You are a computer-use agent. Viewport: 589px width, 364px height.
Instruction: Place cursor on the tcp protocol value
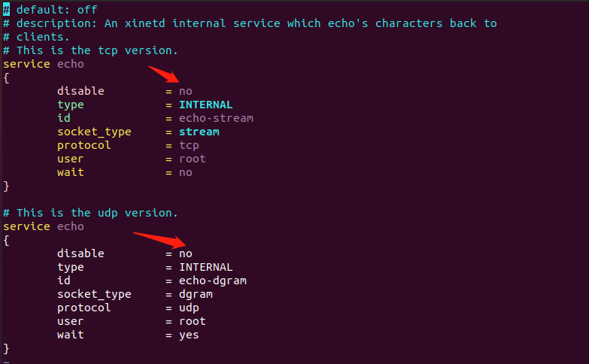pos(188,145)
